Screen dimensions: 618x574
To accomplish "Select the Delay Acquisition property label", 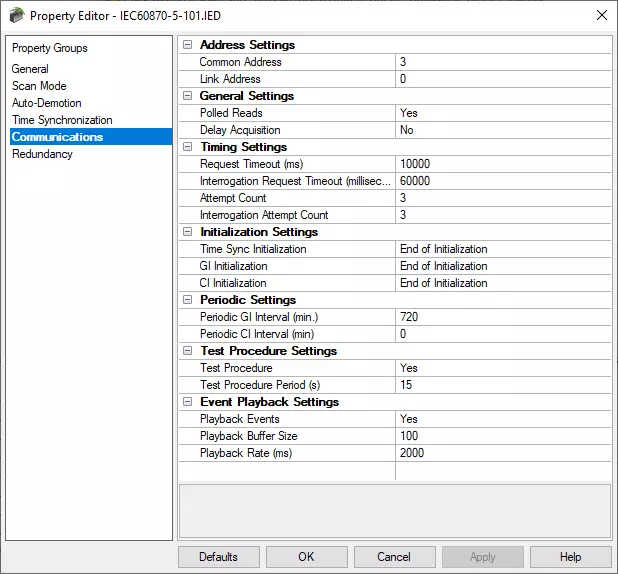I will [x=240, y=130].
